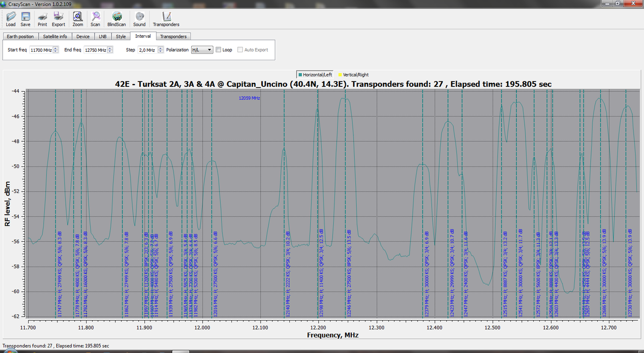The width and height of the screenshot is (644, 353).
Task: Select the chart title text
Action: (334, 84)
